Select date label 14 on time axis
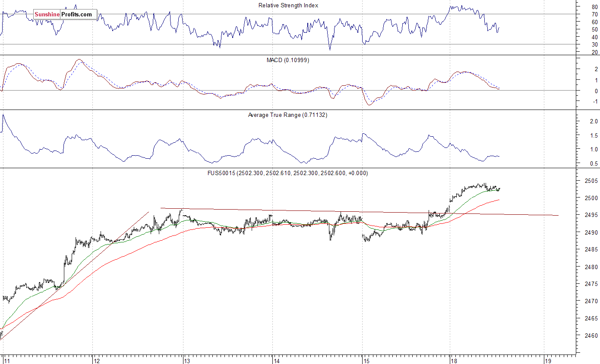600x364 pixels. 277,361
